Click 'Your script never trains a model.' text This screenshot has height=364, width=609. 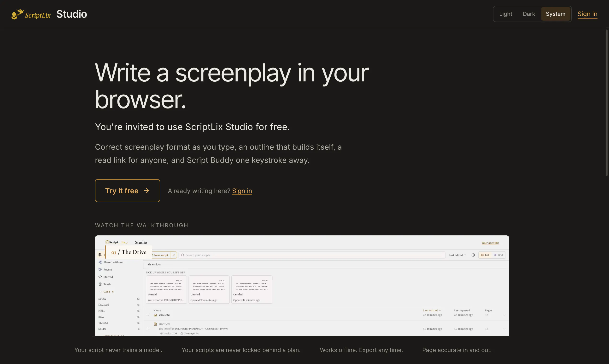pos(118,350)
